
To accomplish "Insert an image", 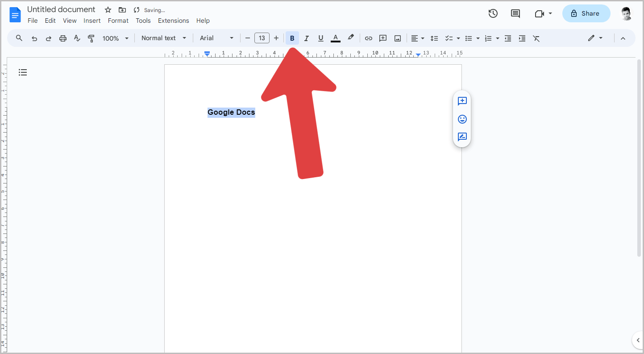I will tap(398, 38).
